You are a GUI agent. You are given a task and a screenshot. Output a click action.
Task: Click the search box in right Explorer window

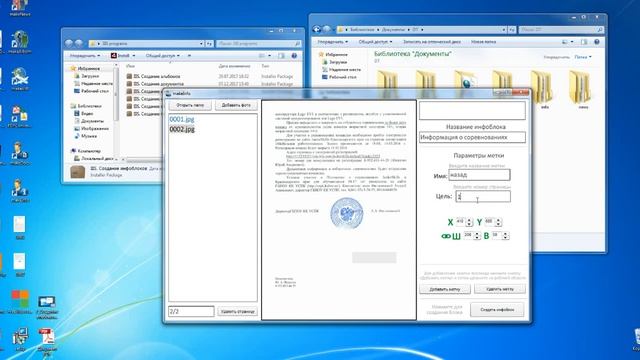point(561,30)
